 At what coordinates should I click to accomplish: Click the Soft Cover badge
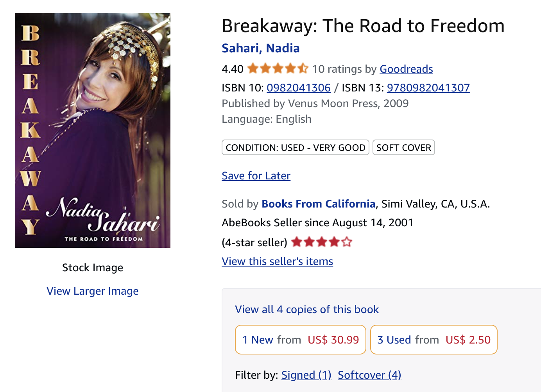point(404,147)
